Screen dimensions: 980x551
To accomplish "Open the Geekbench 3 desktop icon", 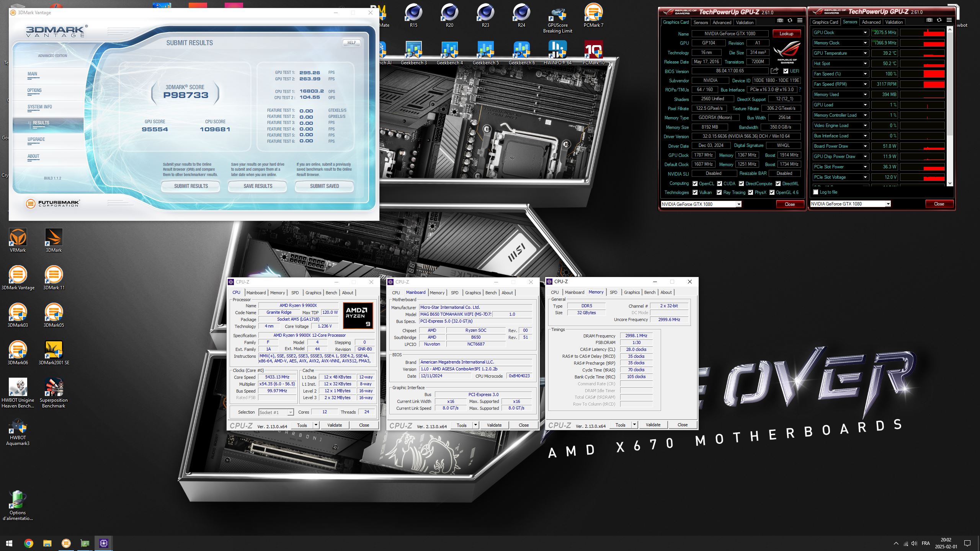I will (x=413, y=53).
